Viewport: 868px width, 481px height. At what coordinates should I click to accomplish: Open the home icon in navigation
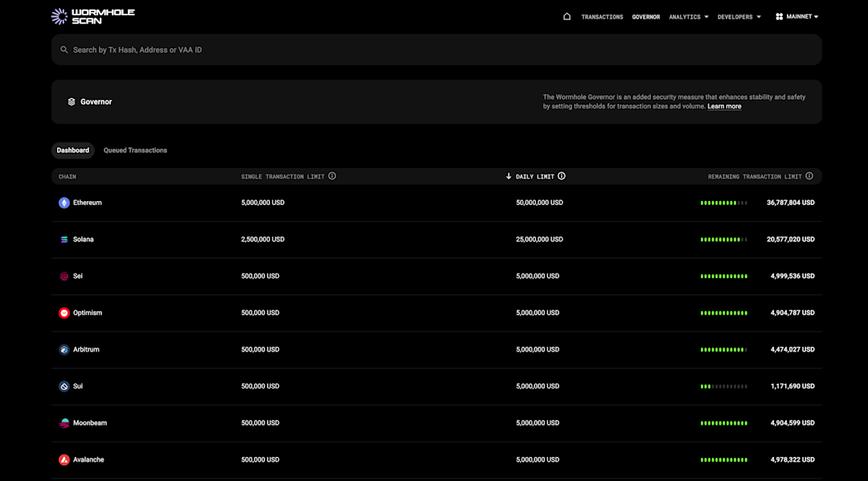(x=567, y=17)
